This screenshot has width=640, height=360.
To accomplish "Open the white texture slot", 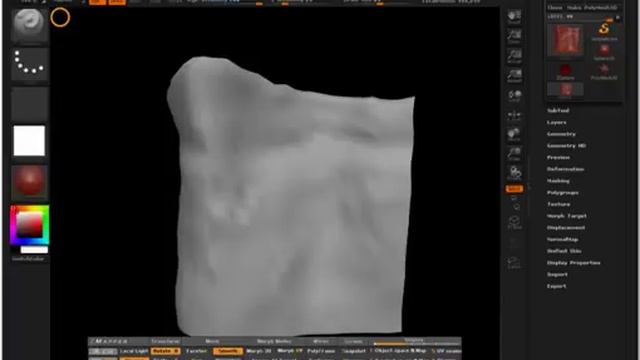I will point(29,141).
